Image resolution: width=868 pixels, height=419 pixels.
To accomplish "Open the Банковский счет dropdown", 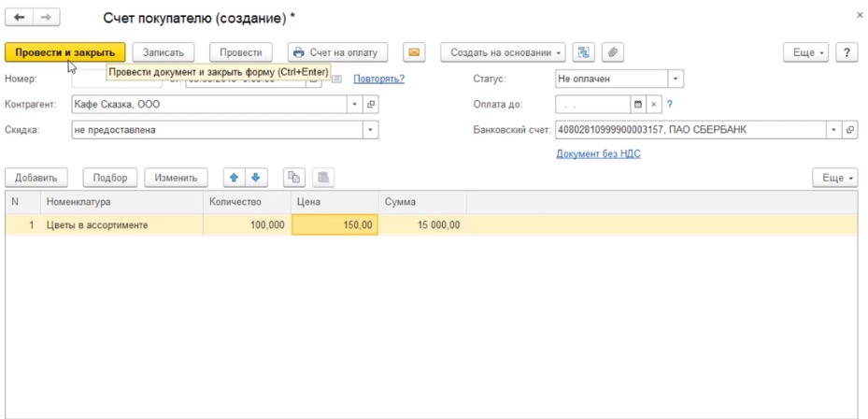I will click(832, 130).
